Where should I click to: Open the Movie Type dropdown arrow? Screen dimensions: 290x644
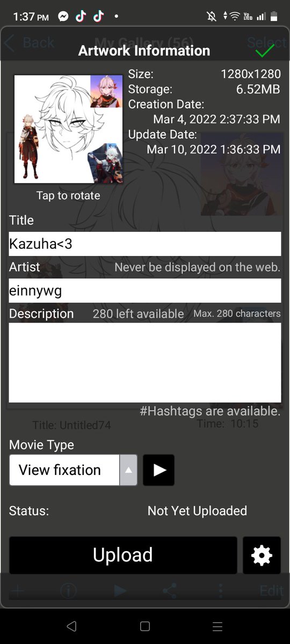point(128,470)
